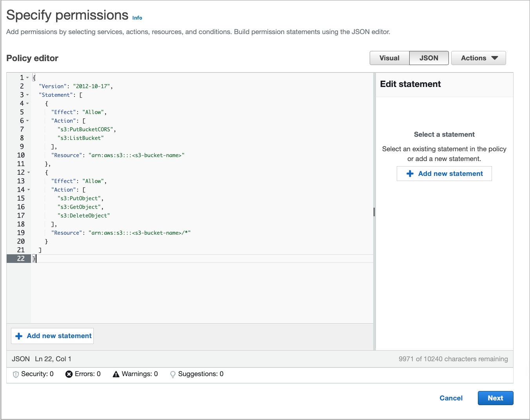Click the fold arrow on line 1

27,77
